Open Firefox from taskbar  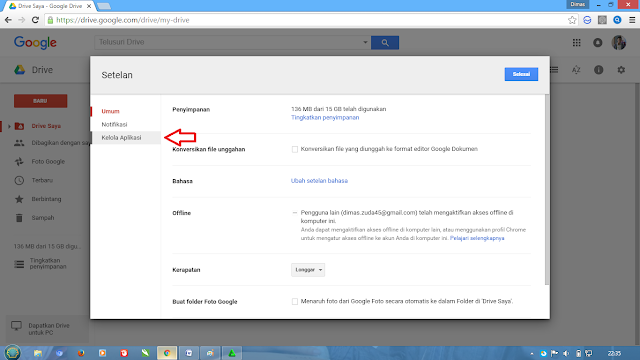pos(81,353)
